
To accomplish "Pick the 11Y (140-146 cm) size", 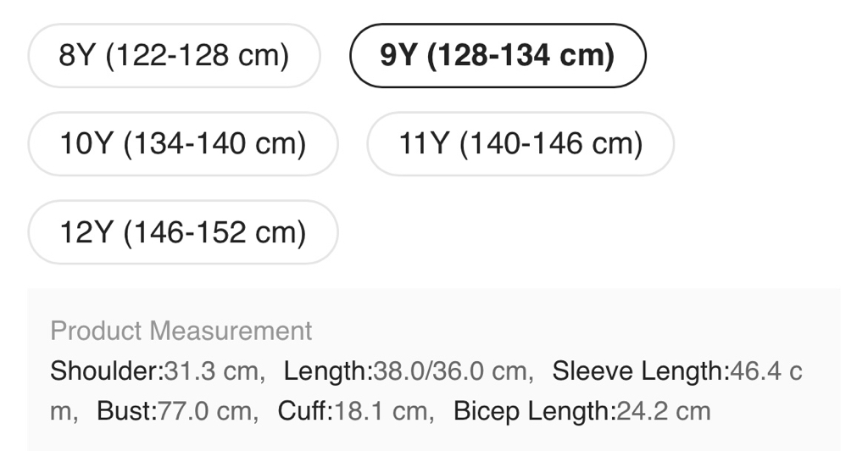I will click(520, 144).
